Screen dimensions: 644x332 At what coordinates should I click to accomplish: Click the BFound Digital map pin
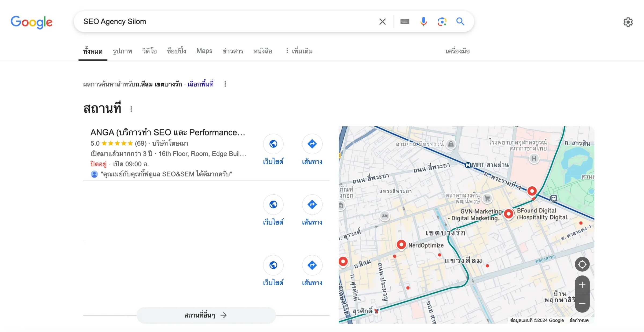point(508,214)
